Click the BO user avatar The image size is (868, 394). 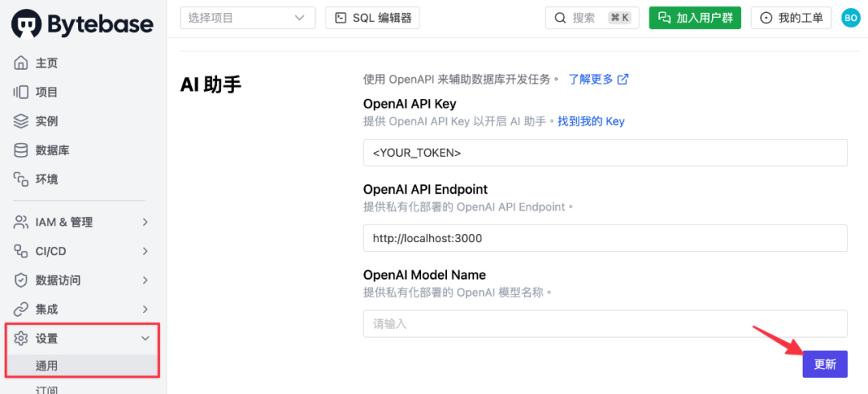[850, 18]
